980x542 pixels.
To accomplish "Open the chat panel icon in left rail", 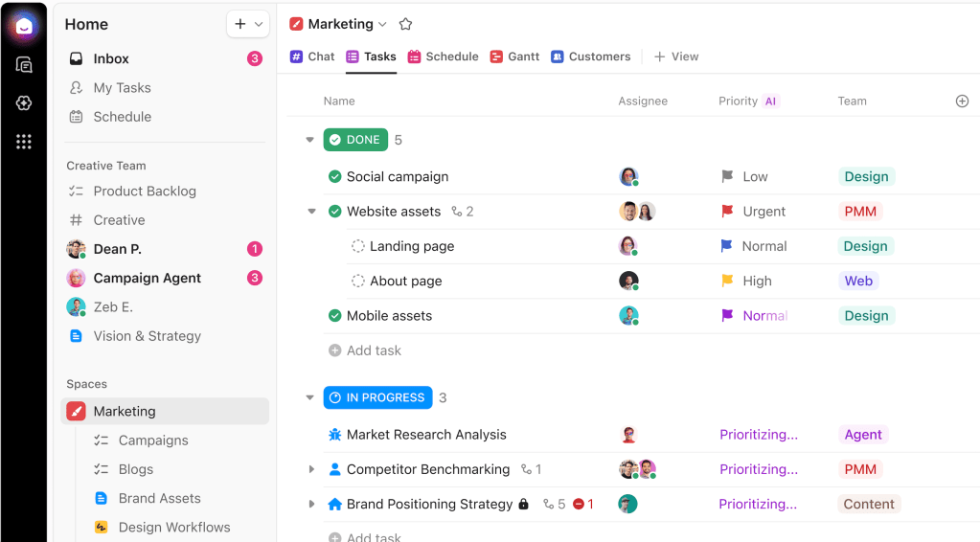I will click(24, 65).
